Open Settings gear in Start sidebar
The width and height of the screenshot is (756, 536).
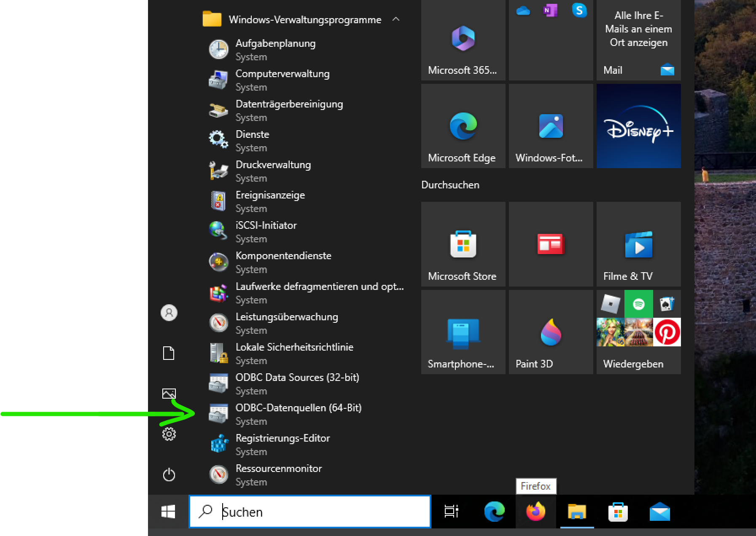click(169, 434)
